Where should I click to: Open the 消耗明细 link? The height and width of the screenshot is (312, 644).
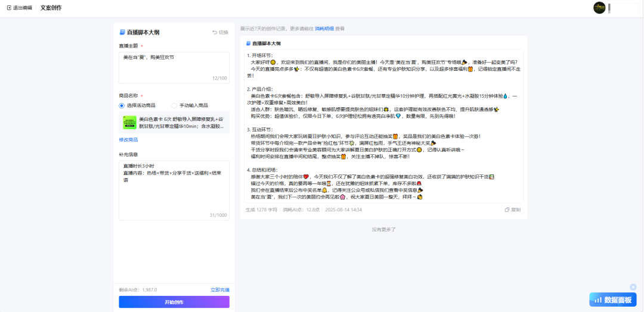[324, 28]
